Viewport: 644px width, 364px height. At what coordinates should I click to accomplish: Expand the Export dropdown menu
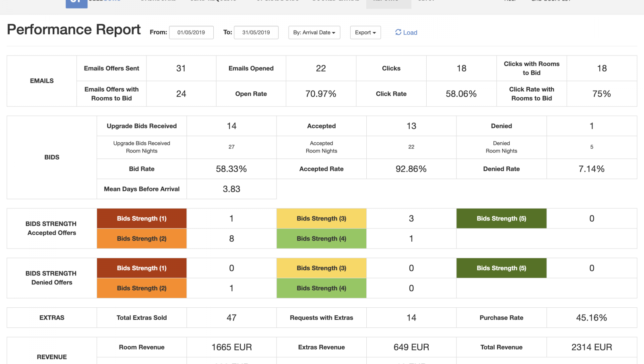[365, 33]
